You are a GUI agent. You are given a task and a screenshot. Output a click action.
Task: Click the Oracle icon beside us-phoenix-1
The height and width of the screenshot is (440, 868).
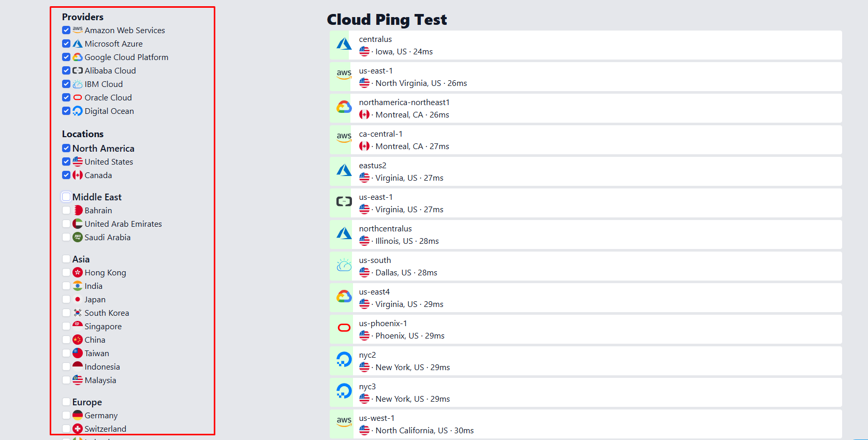(344, 328)
